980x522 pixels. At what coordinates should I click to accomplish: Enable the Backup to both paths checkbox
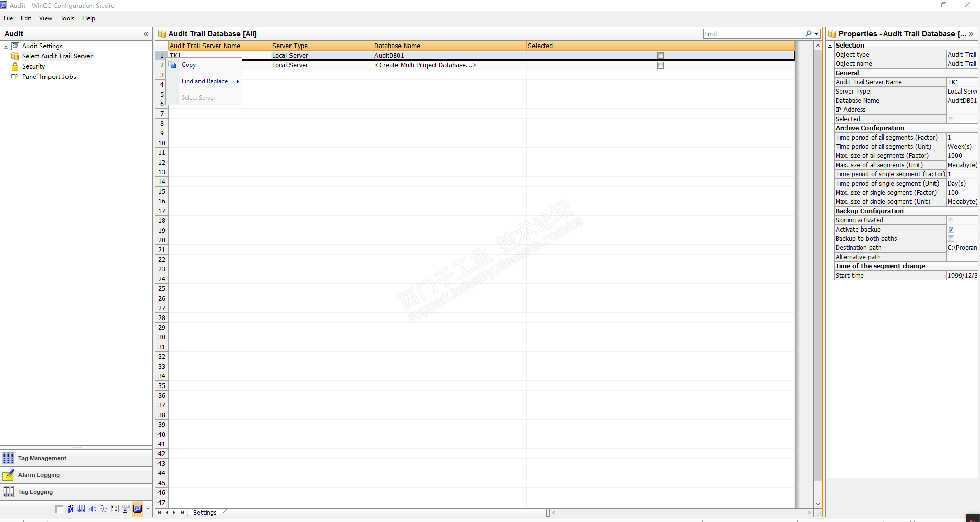pyautogui.click(x=951, y=239)
